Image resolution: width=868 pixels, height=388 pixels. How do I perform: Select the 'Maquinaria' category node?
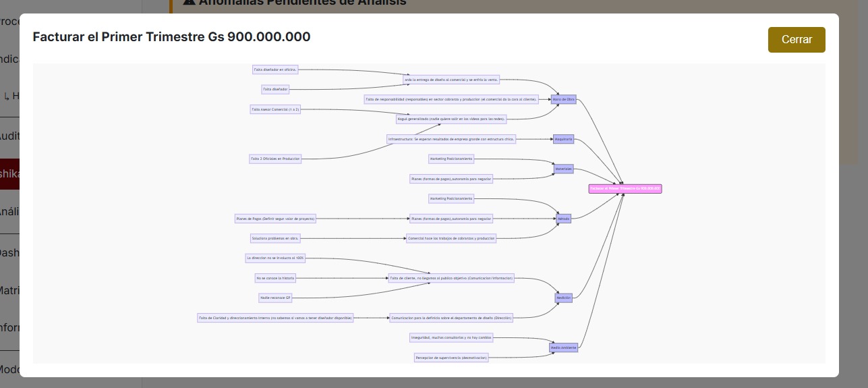pos(563,140)
